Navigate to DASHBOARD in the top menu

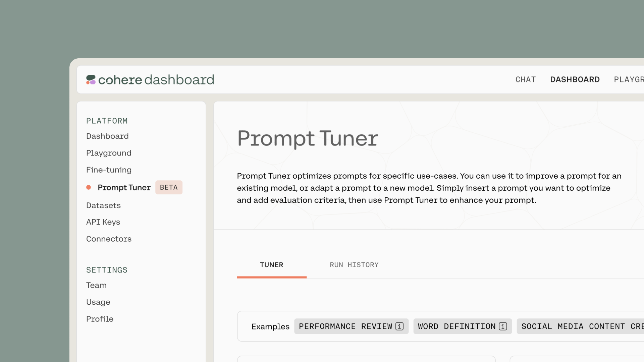coord(575,79)
